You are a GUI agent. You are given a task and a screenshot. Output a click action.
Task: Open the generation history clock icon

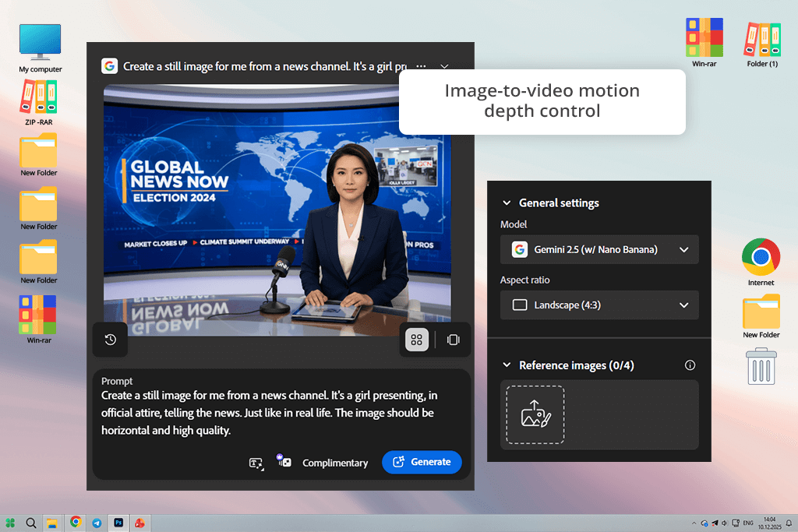[110, 340]
